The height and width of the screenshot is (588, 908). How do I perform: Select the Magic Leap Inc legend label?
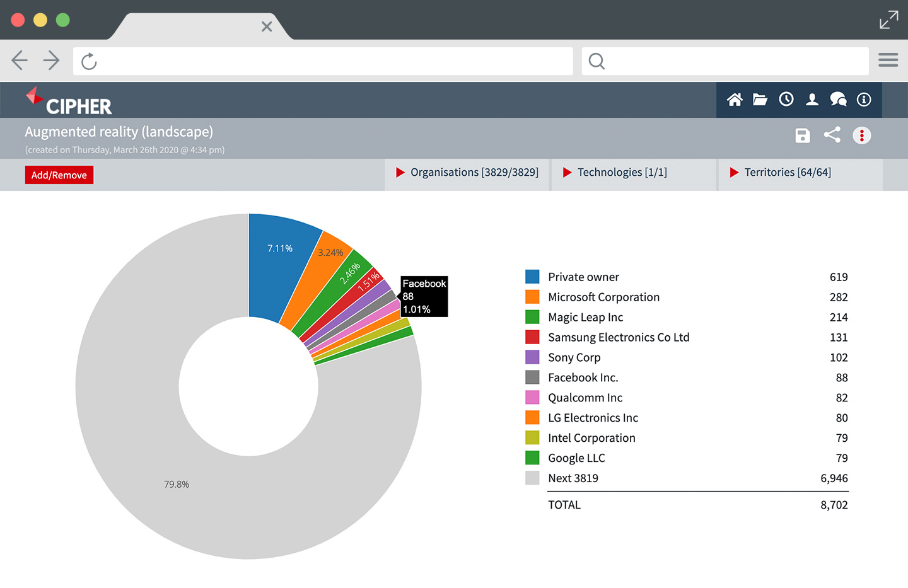coord(585,318)
